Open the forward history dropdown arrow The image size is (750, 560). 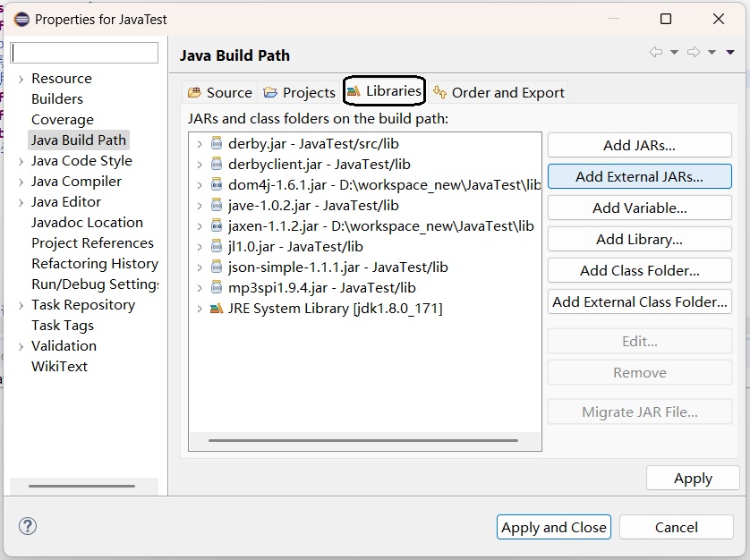pos(712,52)
